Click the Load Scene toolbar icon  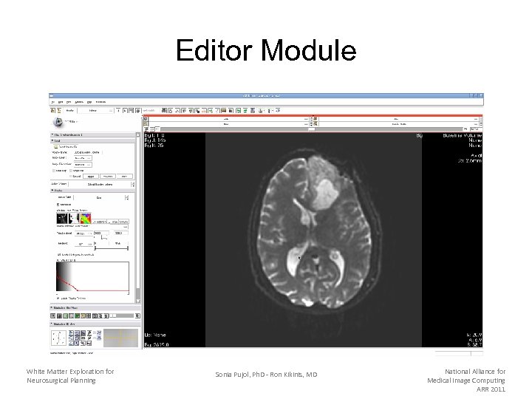pos(53,111)
